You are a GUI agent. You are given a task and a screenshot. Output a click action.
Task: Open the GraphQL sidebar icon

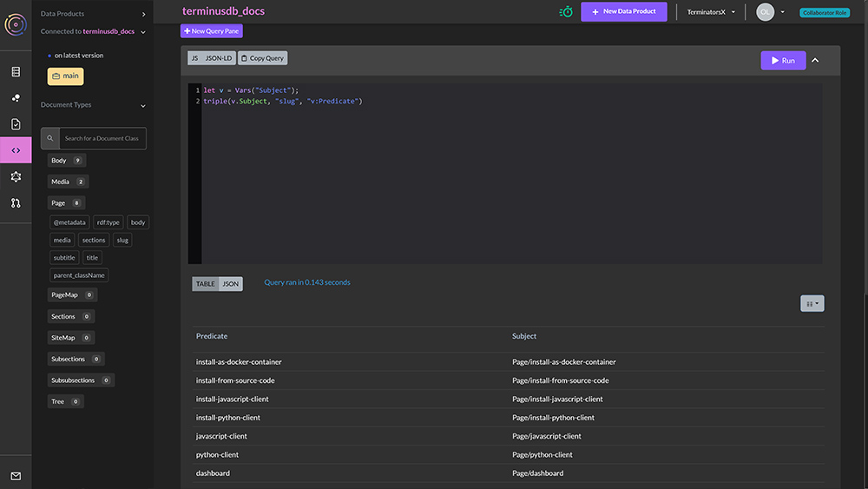[x=16, y=176]
